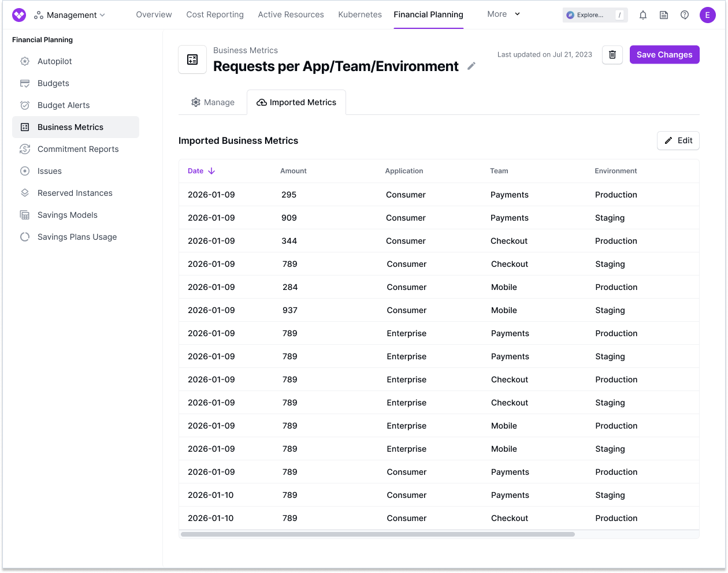Image resolution: width=728 pixels, height=573 pixels.
Task: Select the Imported Metrics tab
Action: (296, 102)
